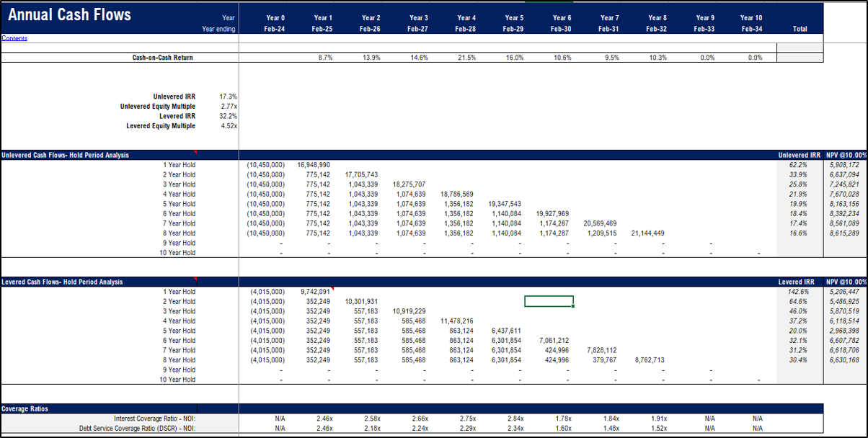Click the Year 10 column header
This screenshot has height=438, width=868.
pyautogui.click(x=751, y=18)
